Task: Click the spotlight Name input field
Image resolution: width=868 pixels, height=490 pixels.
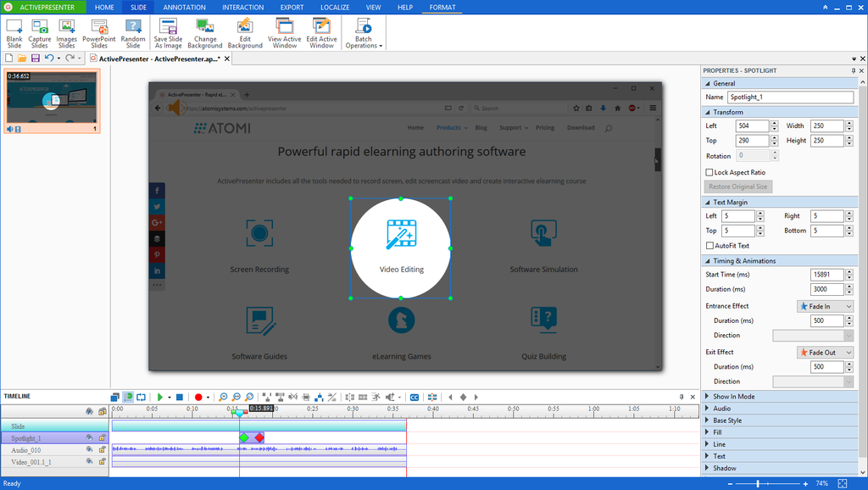Action: click(790, 97)
